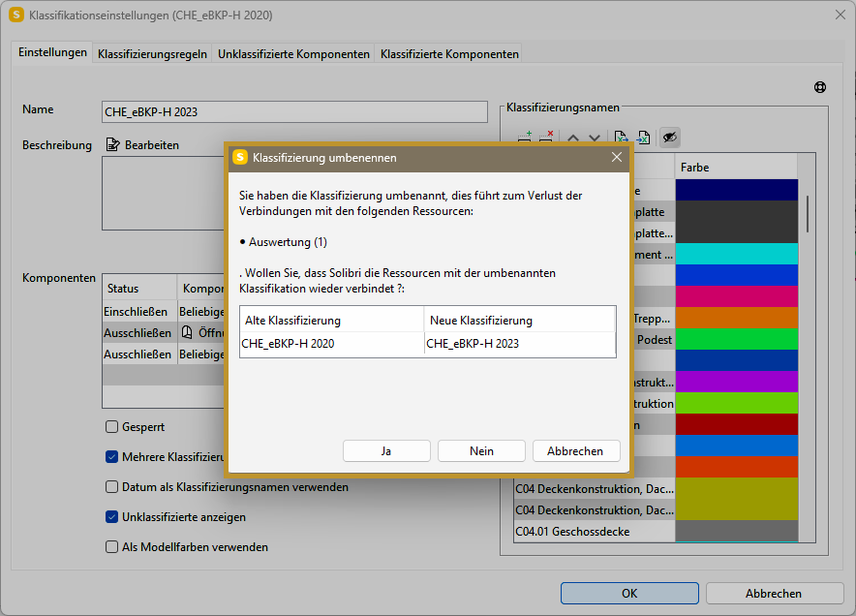This screenshot has height=616, width=856.
Task: Click the cyan color swatch
Action: (737, 254)
